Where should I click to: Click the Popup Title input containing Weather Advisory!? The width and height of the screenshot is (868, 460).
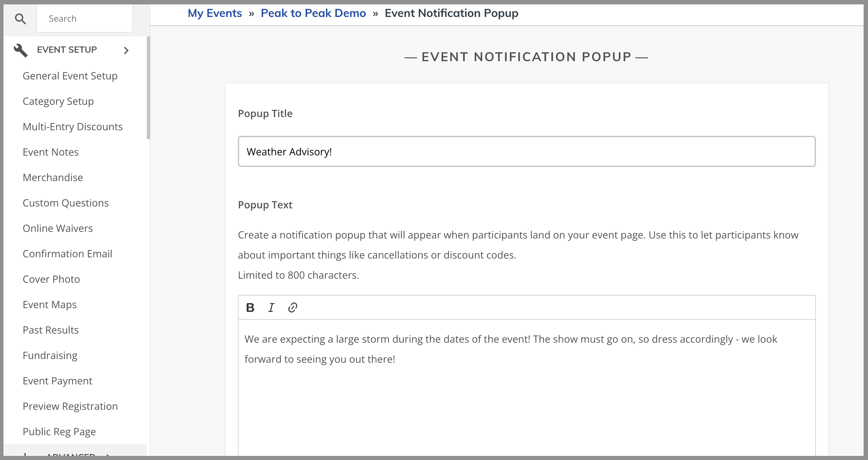527,151
